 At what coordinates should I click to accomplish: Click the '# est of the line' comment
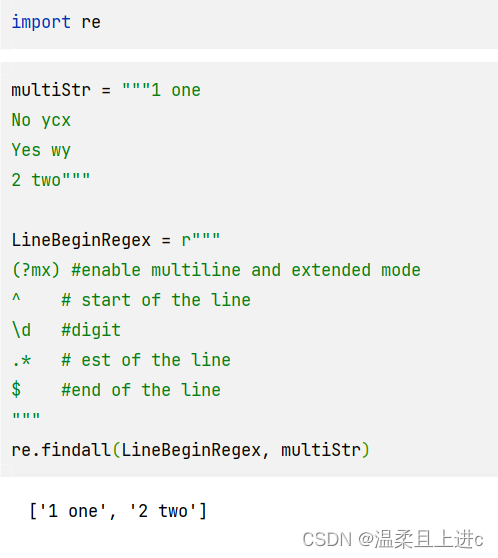(146, 360)
